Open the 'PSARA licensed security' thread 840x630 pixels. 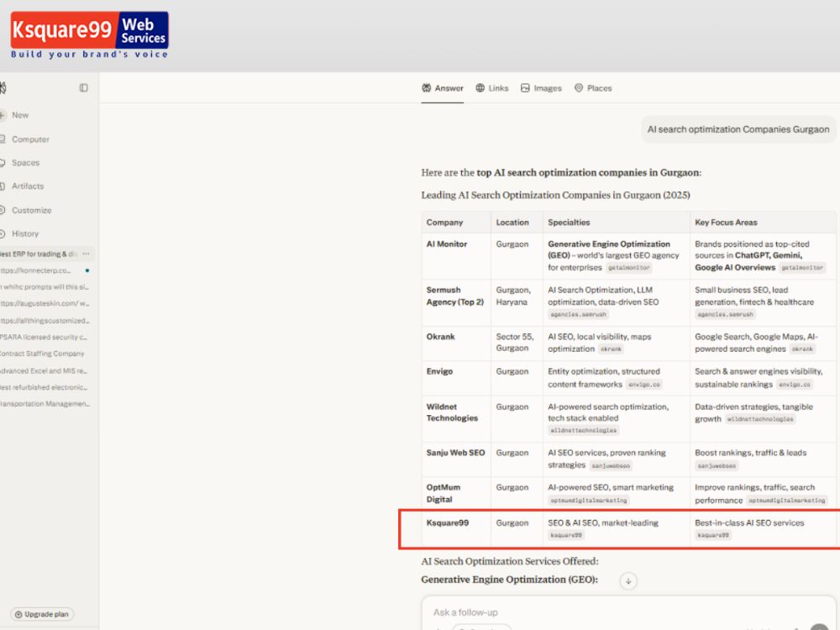click(x=44, y=338)
